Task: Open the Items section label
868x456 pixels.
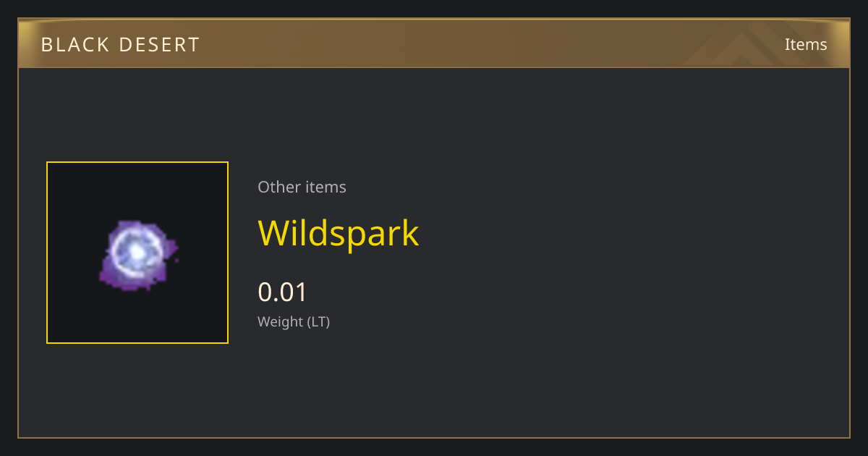Action: pos(806,44)
